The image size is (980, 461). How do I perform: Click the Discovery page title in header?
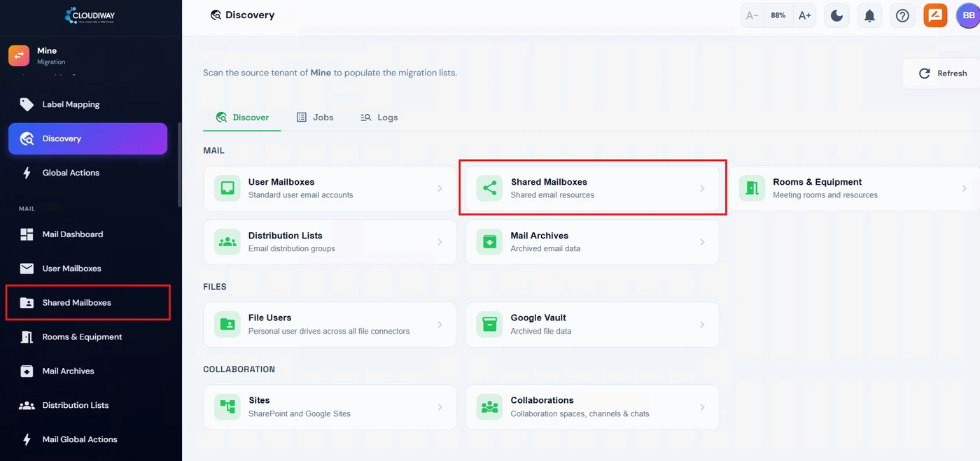coord(250,15)
